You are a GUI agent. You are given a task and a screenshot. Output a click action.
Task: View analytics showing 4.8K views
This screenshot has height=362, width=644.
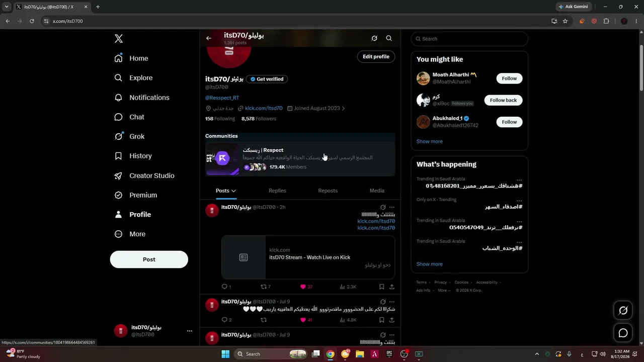tap(348, 320)
